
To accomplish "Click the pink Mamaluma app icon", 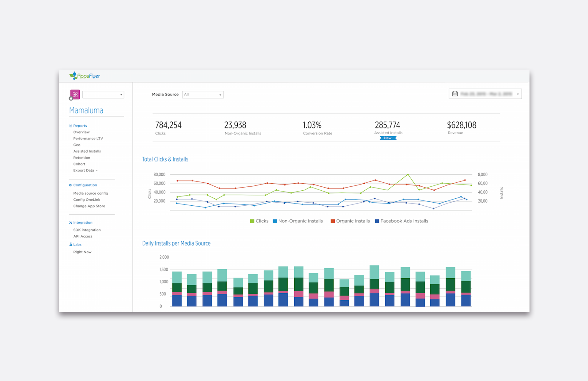I will (x=75, y=94).
